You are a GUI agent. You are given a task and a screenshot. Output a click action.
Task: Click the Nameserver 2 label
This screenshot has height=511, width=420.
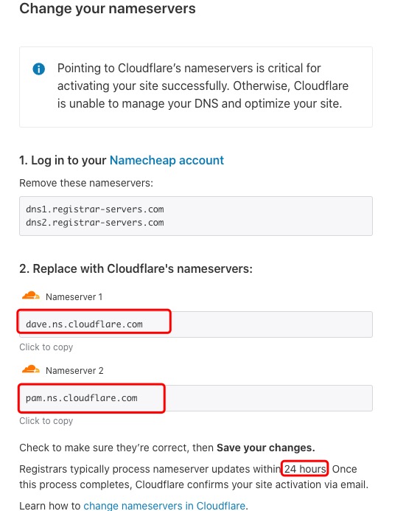74,371
